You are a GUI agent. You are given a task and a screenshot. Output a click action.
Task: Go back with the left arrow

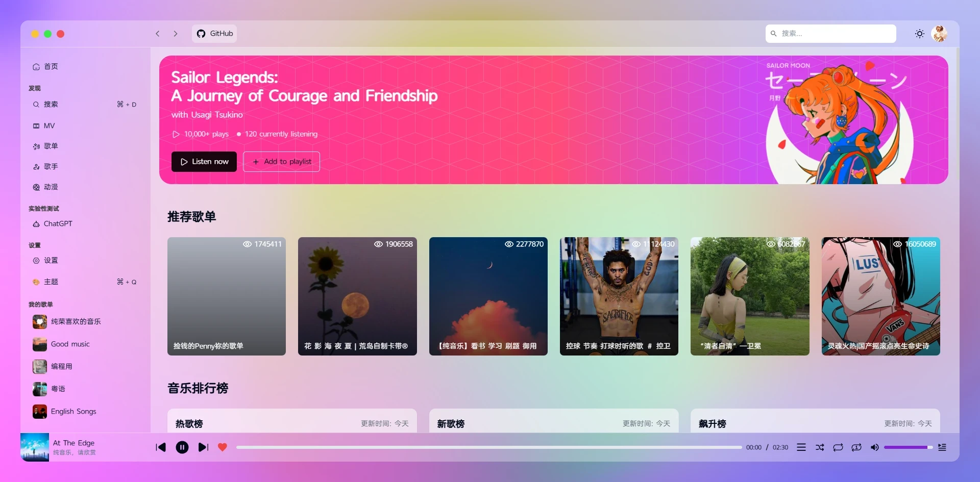[158, 34]
